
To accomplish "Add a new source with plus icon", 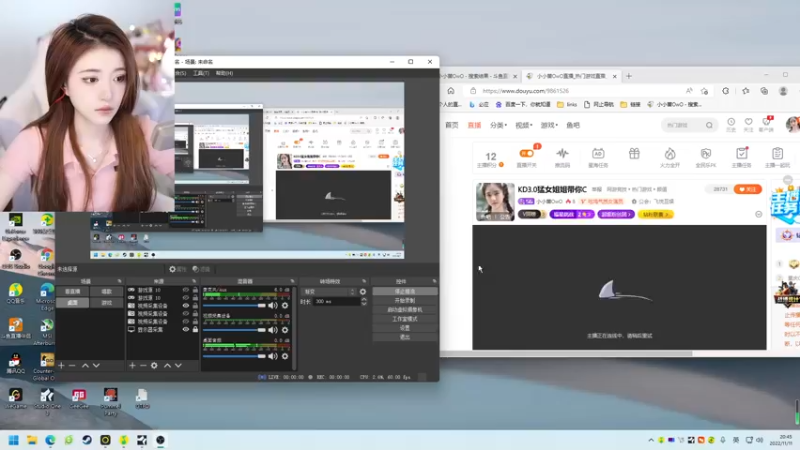I will coord(132,365).
